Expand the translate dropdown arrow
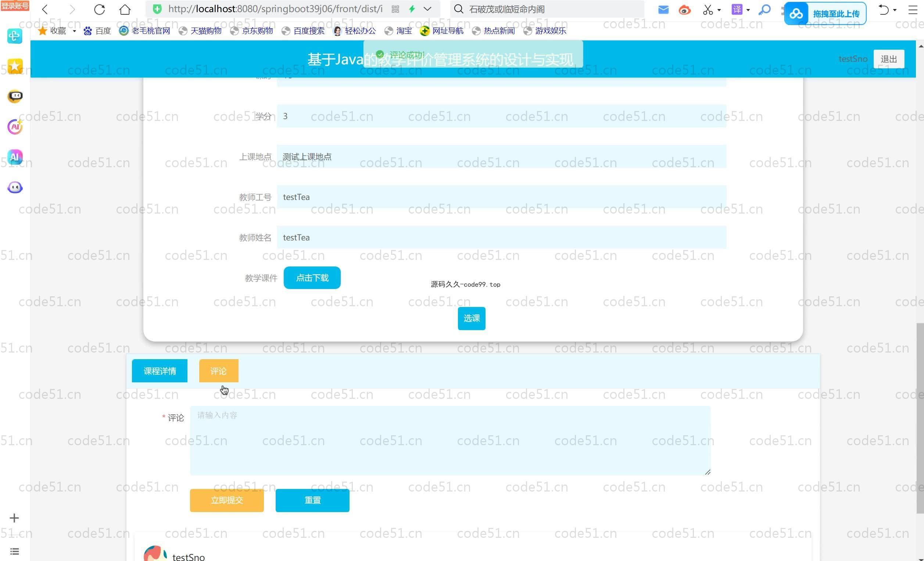 pos(748,10)
